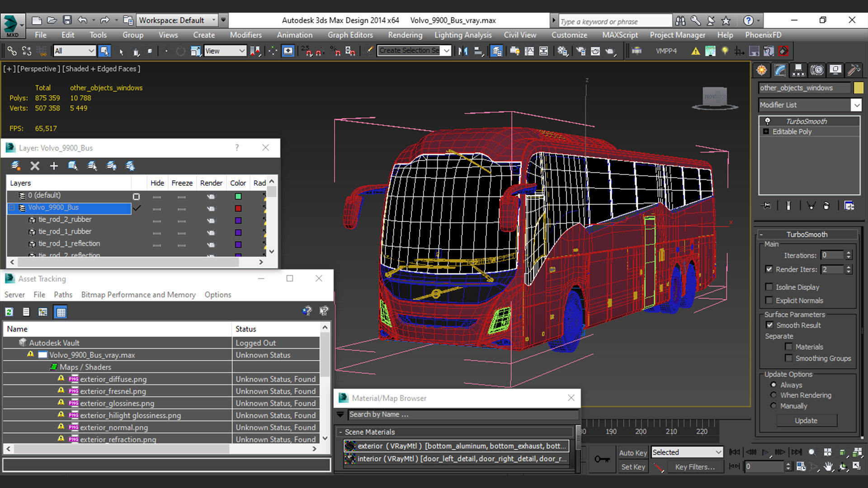Open Paths menu in Asset Tracking
868x488 pixels.
(63, 295)
